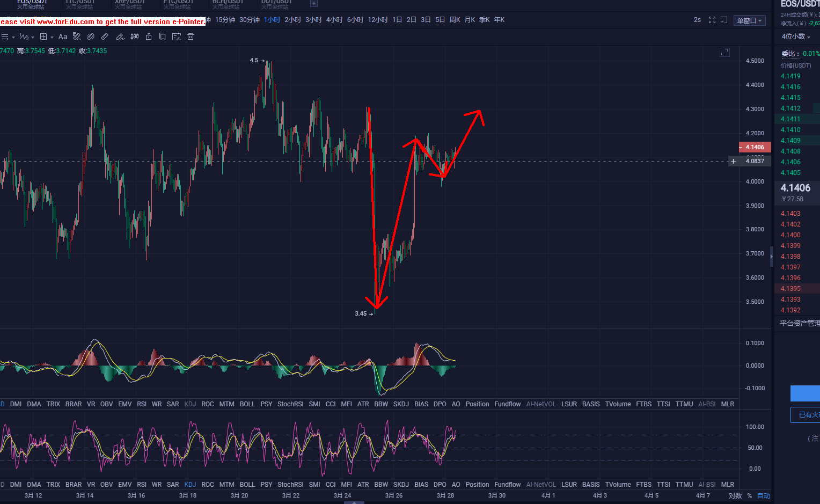Viewport: 820px width, 504px height.
Task: Open the line-style list tool dropdown arrow
Action: tap(13, 38)
